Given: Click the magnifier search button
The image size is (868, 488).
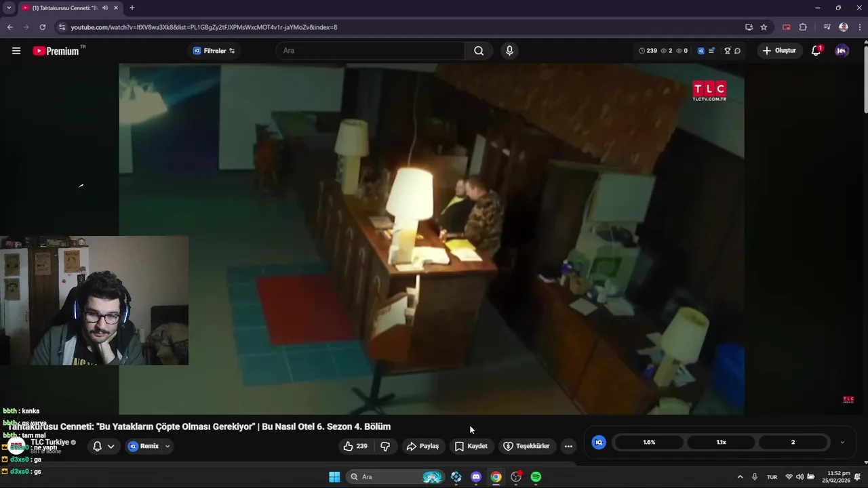Looking at the screenshot, I should (x=479, y=51).
